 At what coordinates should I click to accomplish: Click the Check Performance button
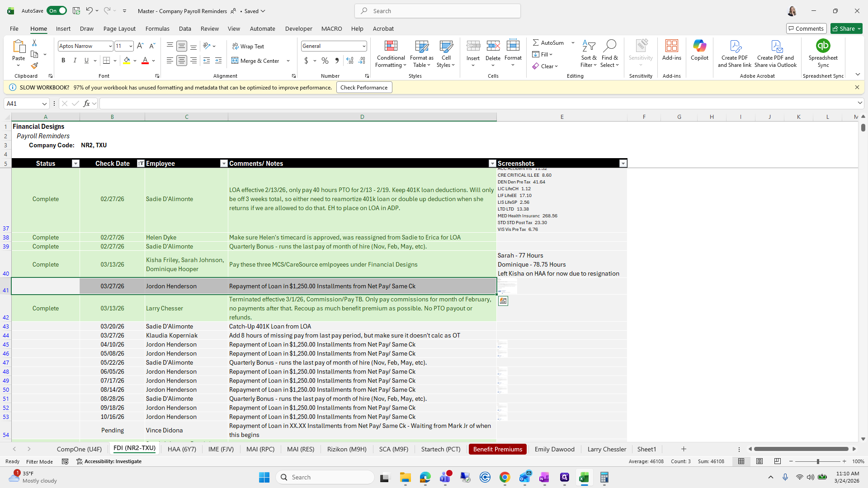pos(364,88)
